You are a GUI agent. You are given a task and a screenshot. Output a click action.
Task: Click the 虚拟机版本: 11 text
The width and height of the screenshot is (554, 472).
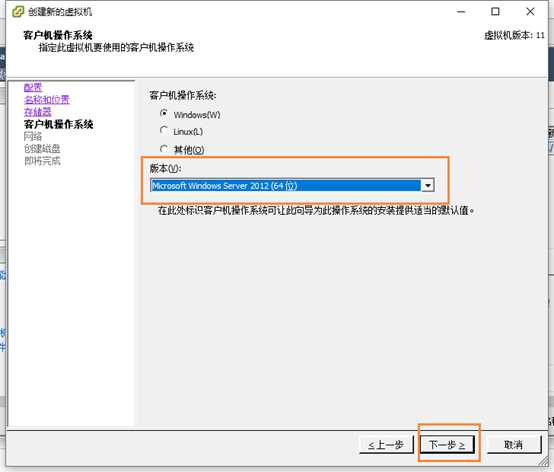pyautogui.click(x=514, y=35)
